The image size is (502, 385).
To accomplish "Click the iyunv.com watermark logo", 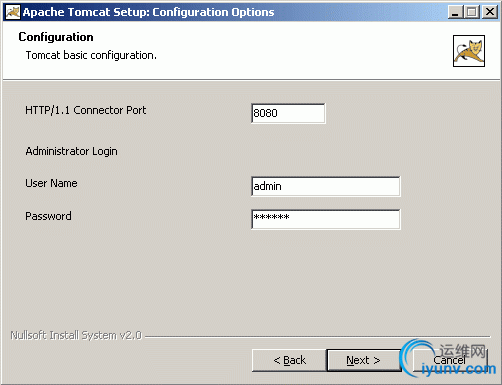I will [x=448, y=358].
